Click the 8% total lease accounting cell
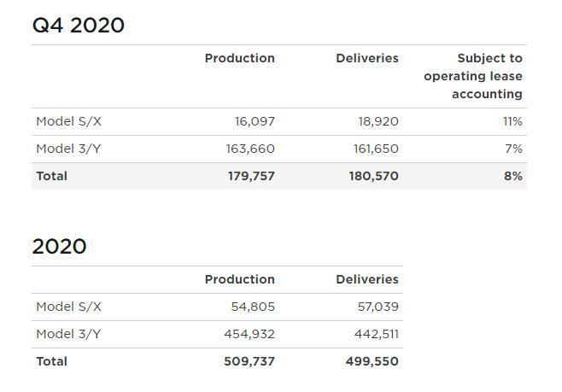 point(513,176)
